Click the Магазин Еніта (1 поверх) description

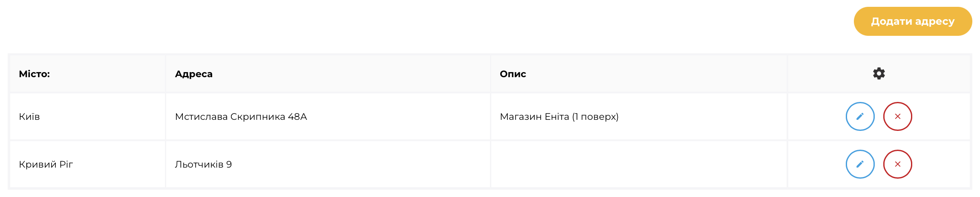click(559, 116)
